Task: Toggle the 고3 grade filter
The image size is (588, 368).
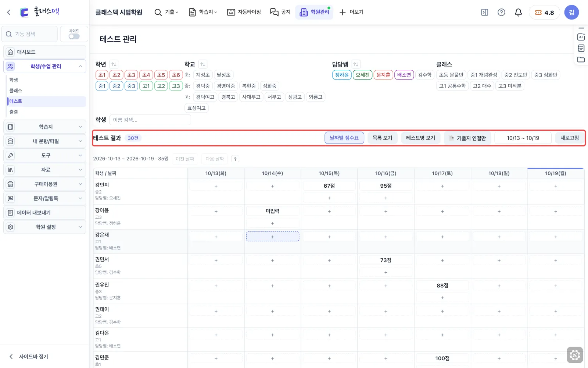Action: 176,86
